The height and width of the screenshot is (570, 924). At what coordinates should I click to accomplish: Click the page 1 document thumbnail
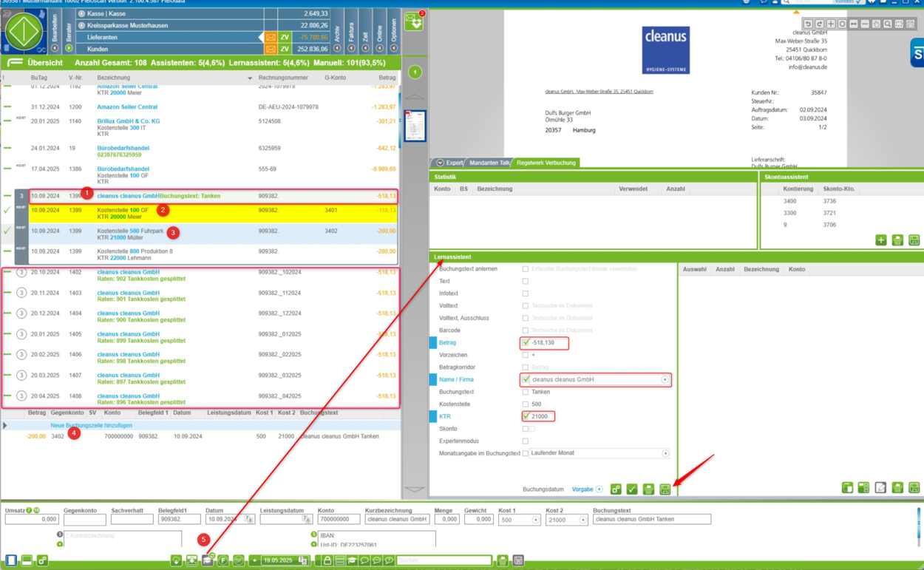(415, 126)
